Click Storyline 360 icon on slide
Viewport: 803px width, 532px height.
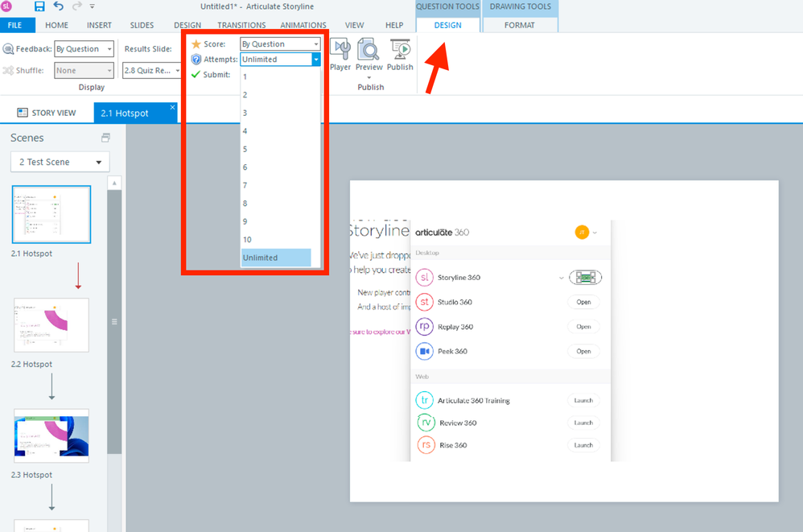pyautogui.click(x=425, y=278)
